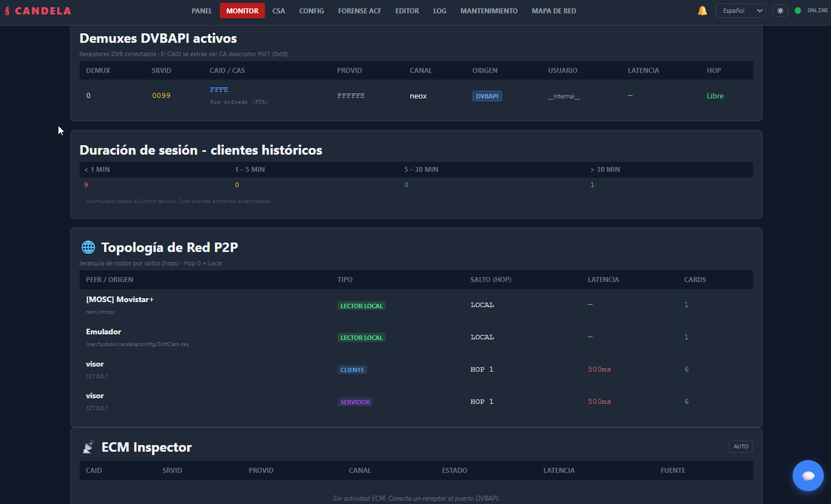Image resolution: width=831 pixels, height=504 pixels.
Task: Click the SALTO (HOP) column header
Action: tap(491, 280)
